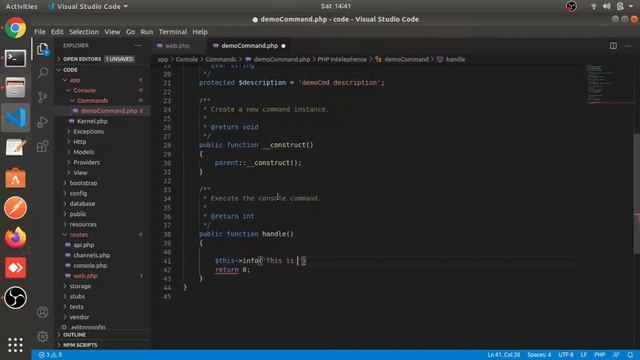Click the editor vertical scrollbar
Viewport: 640px width, 360px height.
pyautogui.click(x=636, y=194)
